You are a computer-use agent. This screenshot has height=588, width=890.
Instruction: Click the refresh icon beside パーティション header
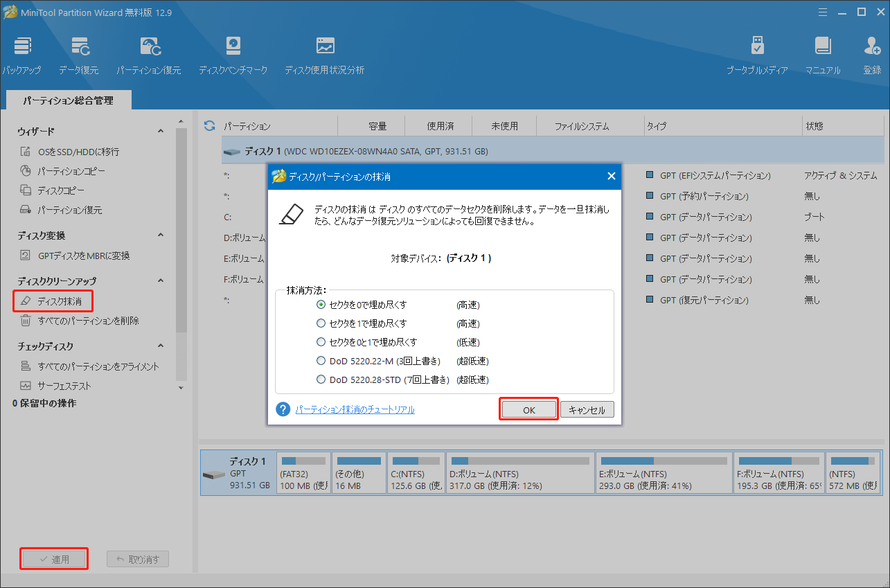[209, 126]
